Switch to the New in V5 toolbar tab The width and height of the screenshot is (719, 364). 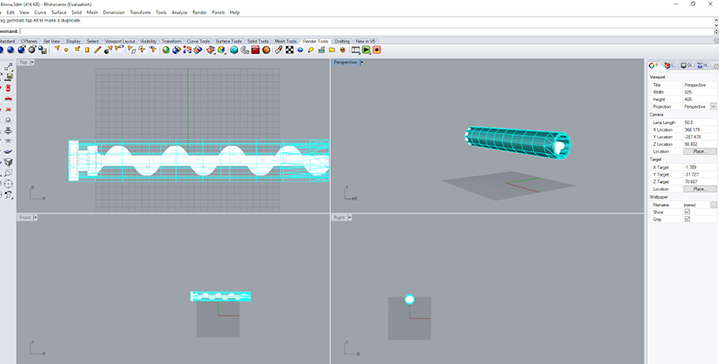point(365,41)
